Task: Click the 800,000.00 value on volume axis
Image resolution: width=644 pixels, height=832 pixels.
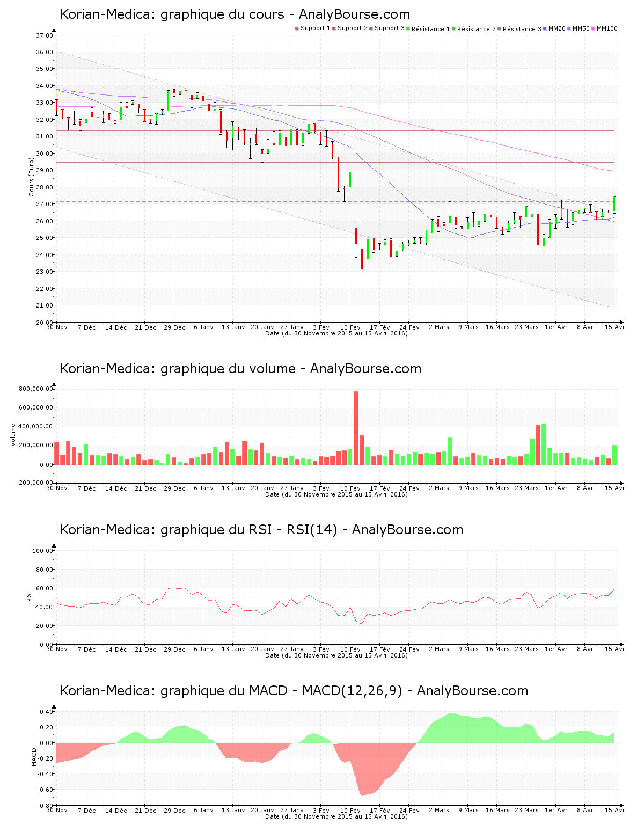Action: click(x=35, y=389)
